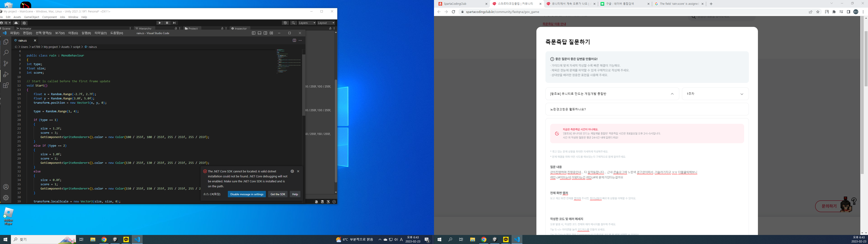
Task: Click Unity status bar checkmark icon
Action: (x=334, y=202)
